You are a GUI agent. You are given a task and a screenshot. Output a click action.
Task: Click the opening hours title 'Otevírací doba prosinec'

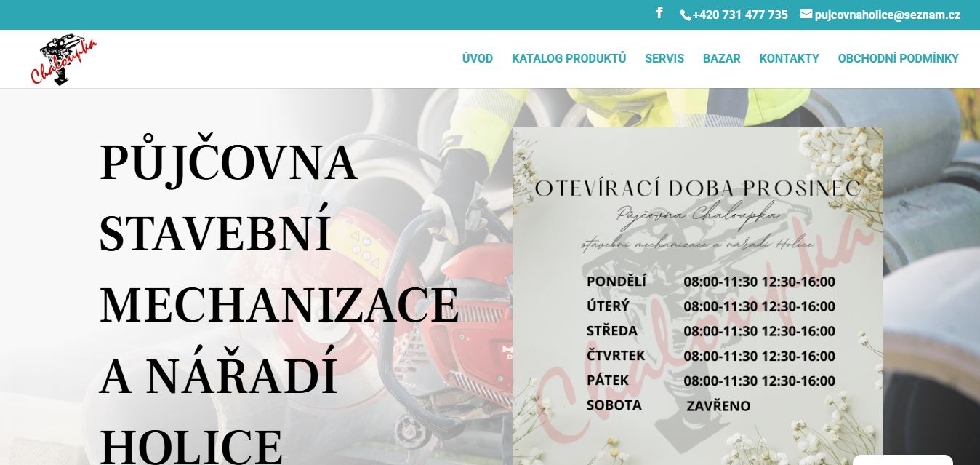697,188
